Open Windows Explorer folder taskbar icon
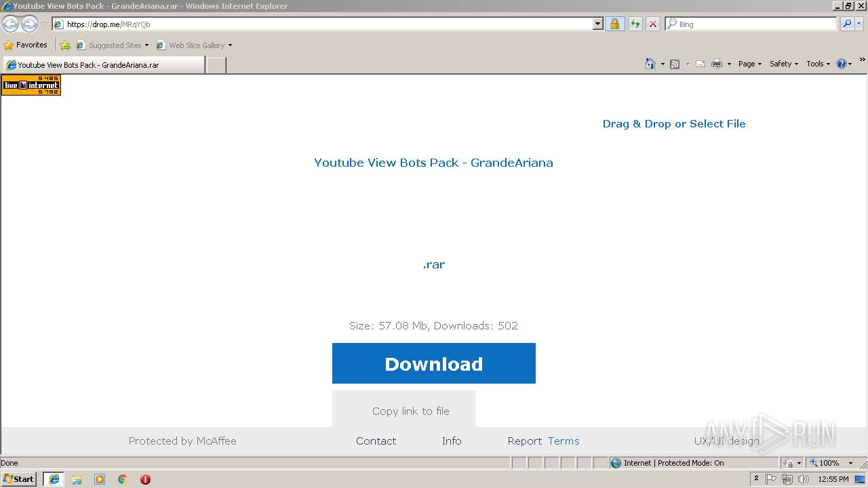The height and width of the screenshot is (488, 868). 77,479
